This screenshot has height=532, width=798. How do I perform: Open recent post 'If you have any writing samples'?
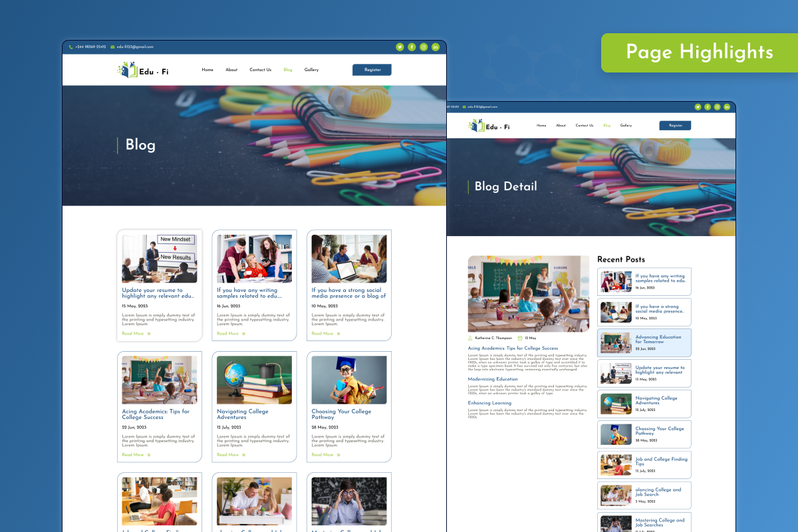[x=644, y=282]
